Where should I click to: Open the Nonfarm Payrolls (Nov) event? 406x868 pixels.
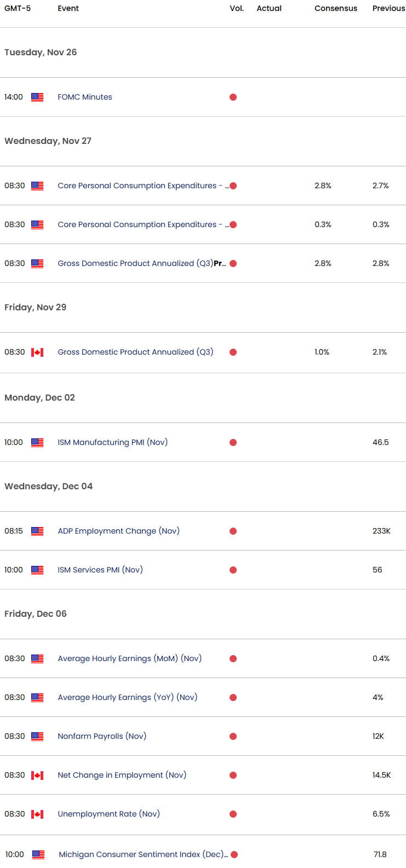[x=101, y=736]
